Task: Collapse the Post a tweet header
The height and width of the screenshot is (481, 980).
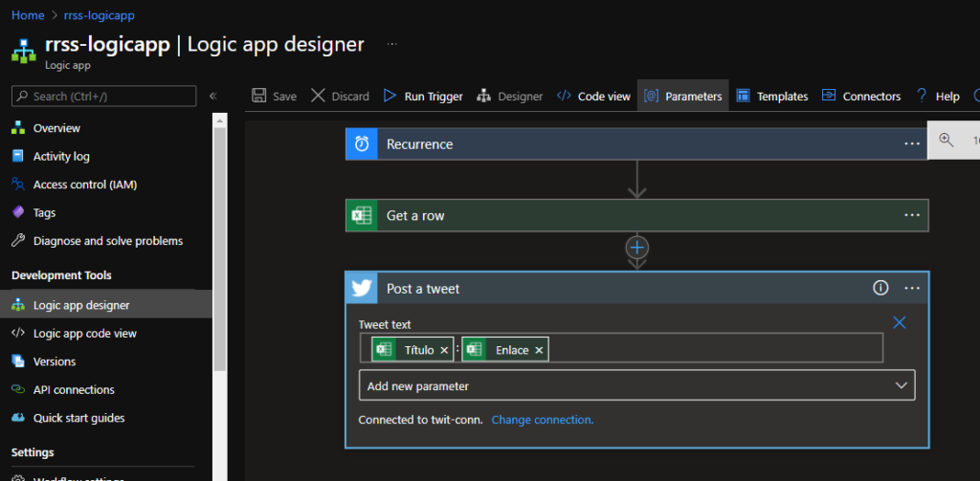Action: [x=636, y=288]
